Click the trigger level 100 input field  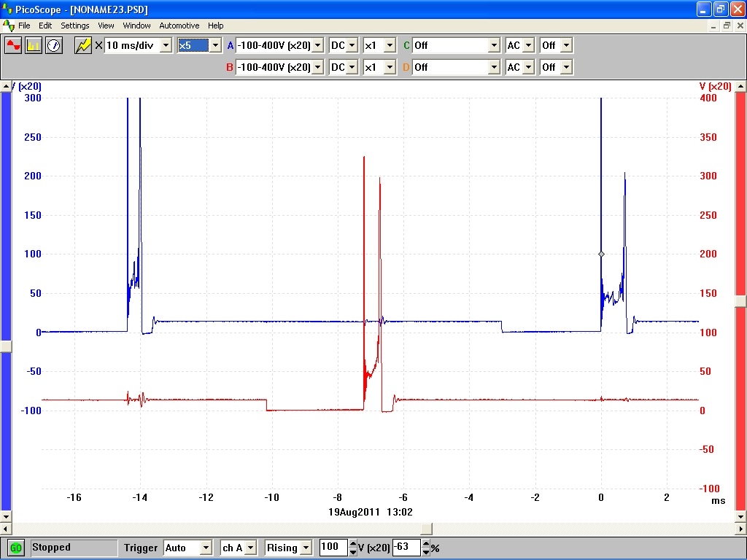333,548
